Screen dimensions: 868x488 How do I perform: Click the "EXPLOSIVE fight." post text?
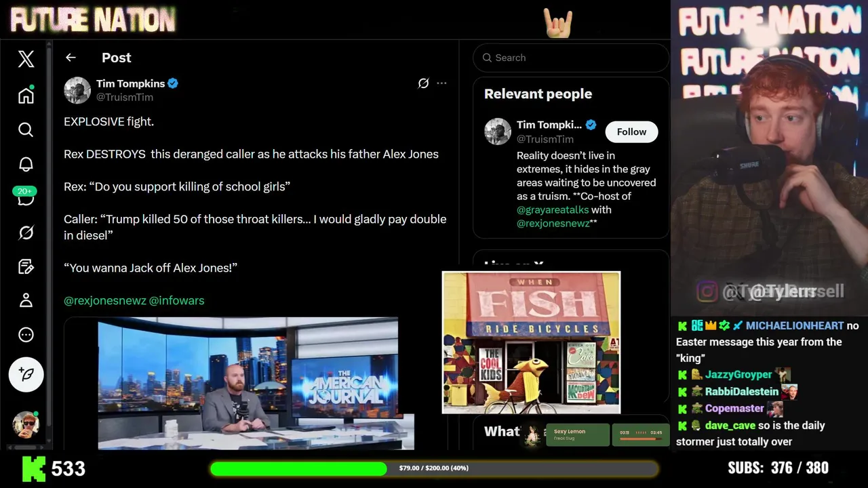click(x=108, y=121)
